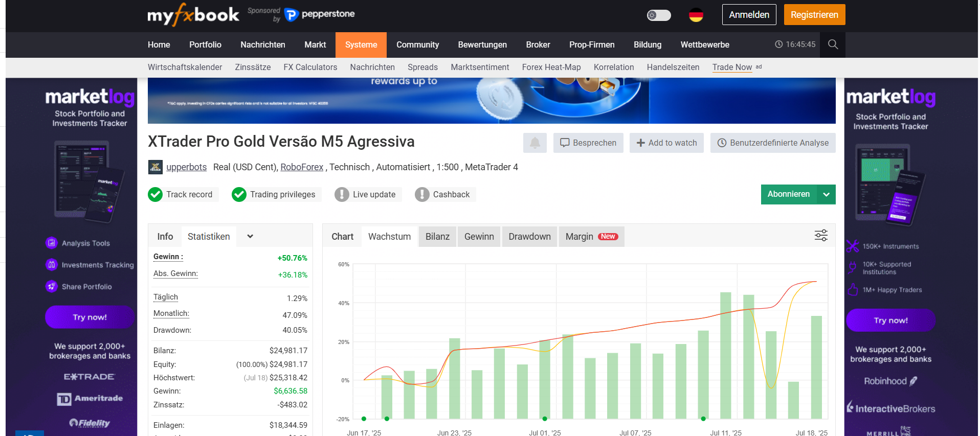Open the Spreads submenu link
Screen dimensions: 980x436
point(422,67)
